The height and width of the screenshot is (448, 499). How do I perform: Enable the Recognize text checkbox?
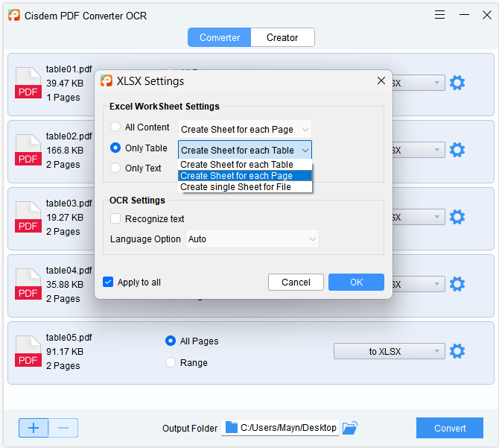click(x=115, y=218)
